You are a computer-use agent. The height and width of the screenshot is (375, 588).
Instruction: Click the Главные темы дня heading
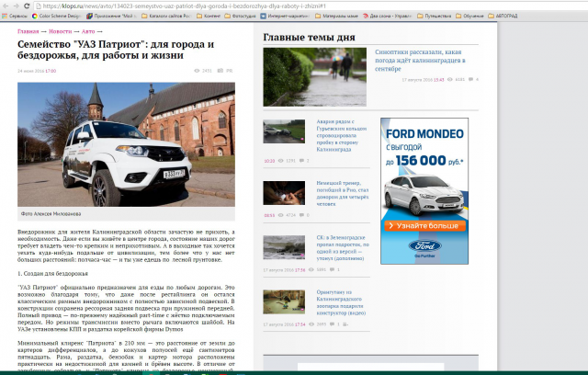(309, 37)
